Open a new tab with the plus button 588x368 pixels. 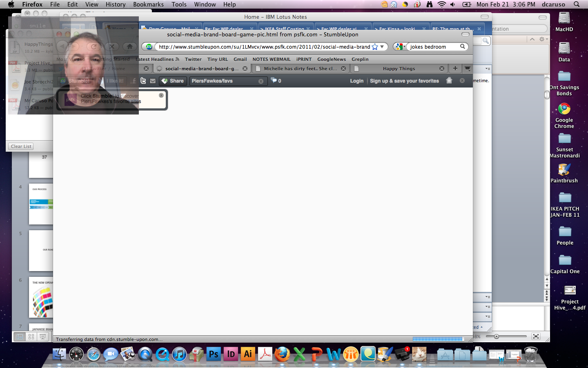click(455, 68)
